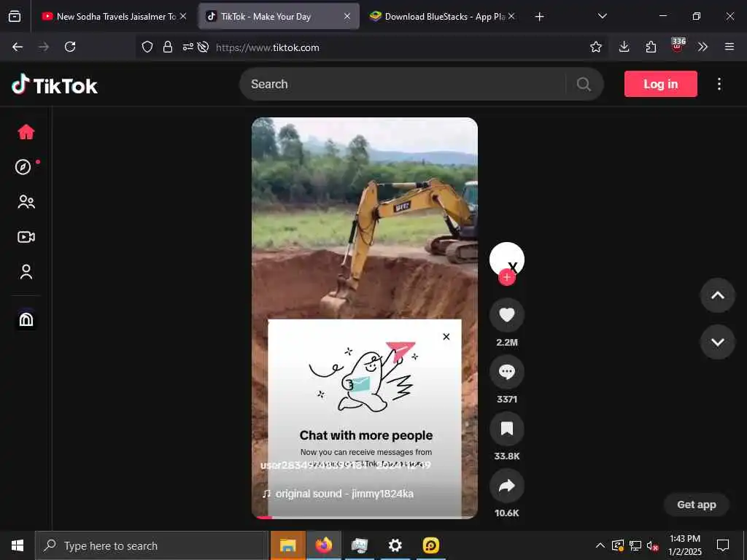Click the extension icon with 336 badge
This screenshot has width=747, height=560.
[x=678, y=45]
